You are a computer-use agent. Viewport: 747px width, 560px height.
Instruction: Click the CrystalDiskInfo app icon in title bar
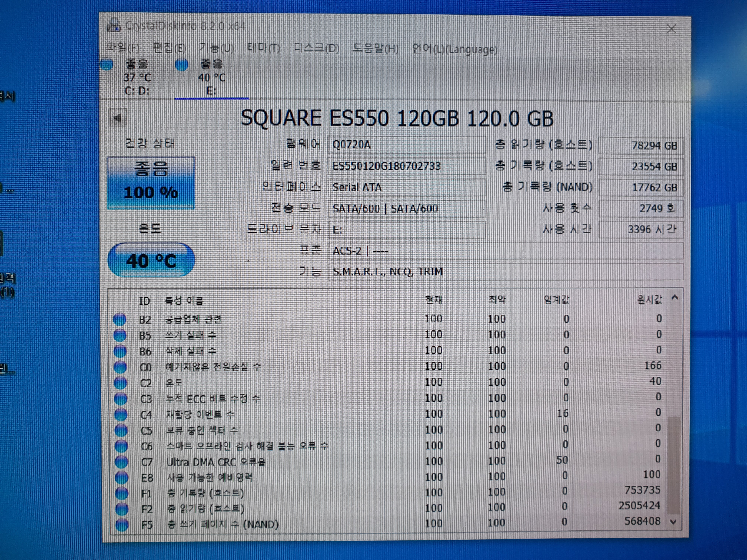pos(113,25)
